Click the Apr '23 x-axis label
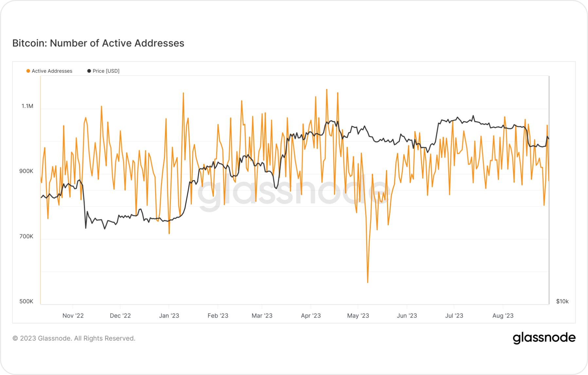The width and height of the screenshot is (588, 375). coord(311,316)
